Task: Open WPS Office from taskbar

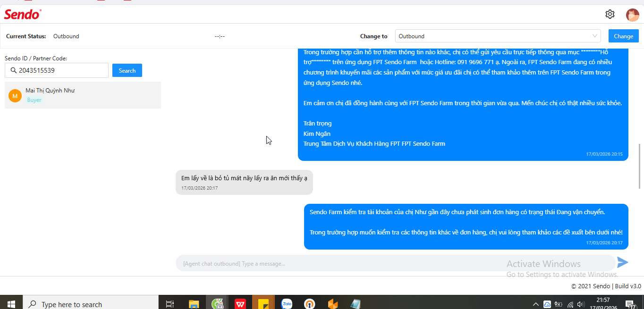Action: click(x=240, y=304)
